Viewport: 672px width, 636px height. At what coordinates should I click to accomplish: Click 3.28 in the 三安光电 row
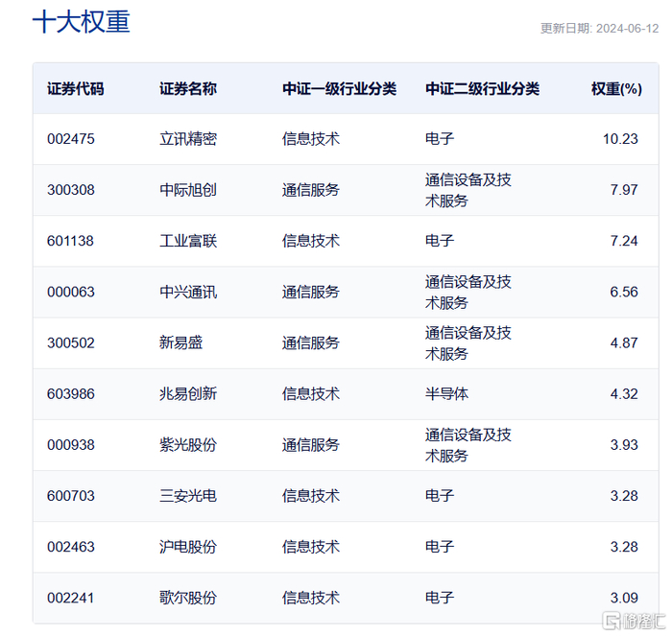[624, 496]
